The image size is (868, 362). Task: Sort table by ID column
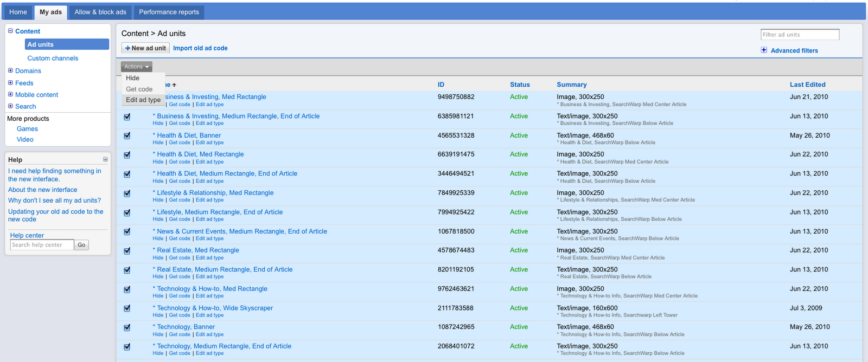(441, 85)
